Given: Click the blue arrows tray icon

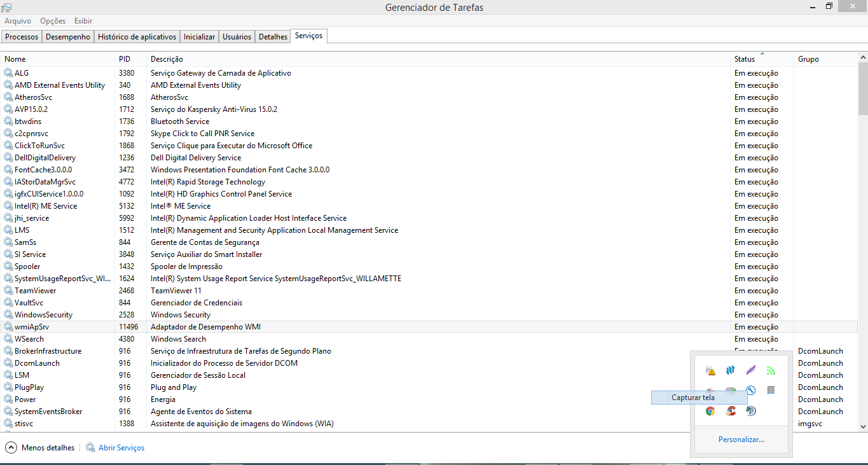Looking at the screenshot, I should pyautogui.click(x=731, y=370).
